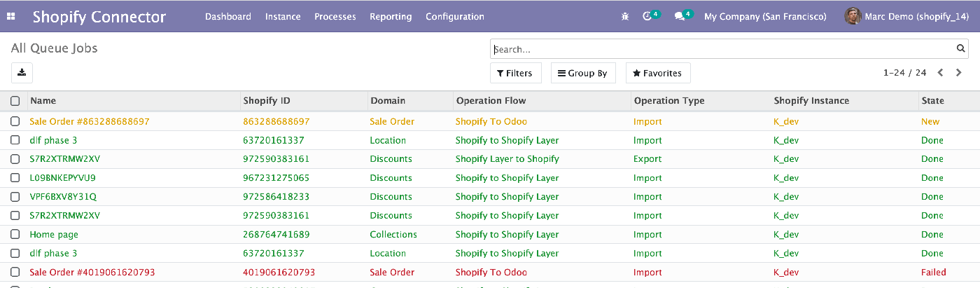Open the Dashboard menu
The width and height of the screenshot is (980, 288).
click(228, 16)
